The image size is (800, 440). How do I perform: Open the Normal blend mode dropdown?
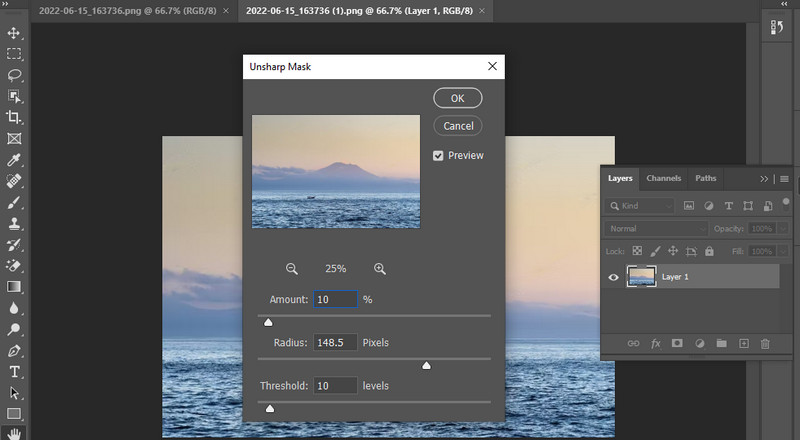point(640,229)
